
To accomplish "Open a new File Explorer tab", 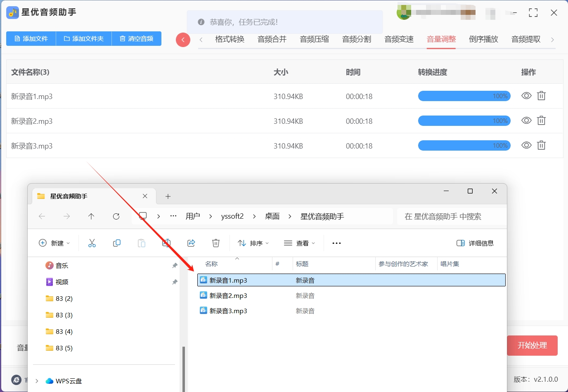I will [x=168, y=196].
